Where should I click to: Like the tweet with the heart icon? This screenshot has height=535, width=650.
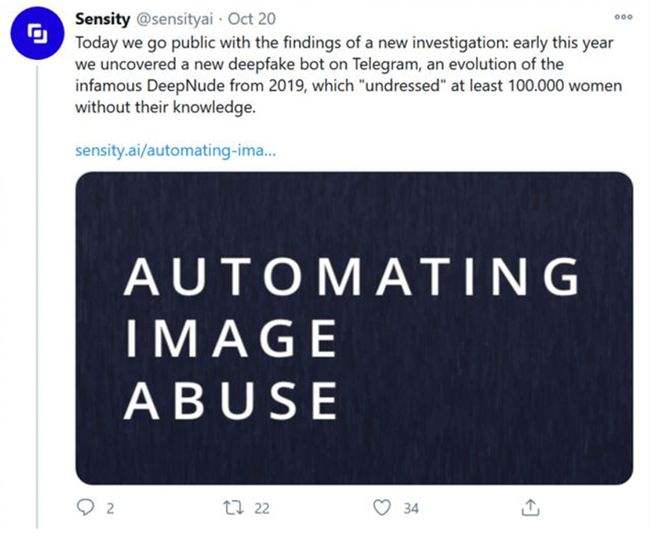point(382,507)
